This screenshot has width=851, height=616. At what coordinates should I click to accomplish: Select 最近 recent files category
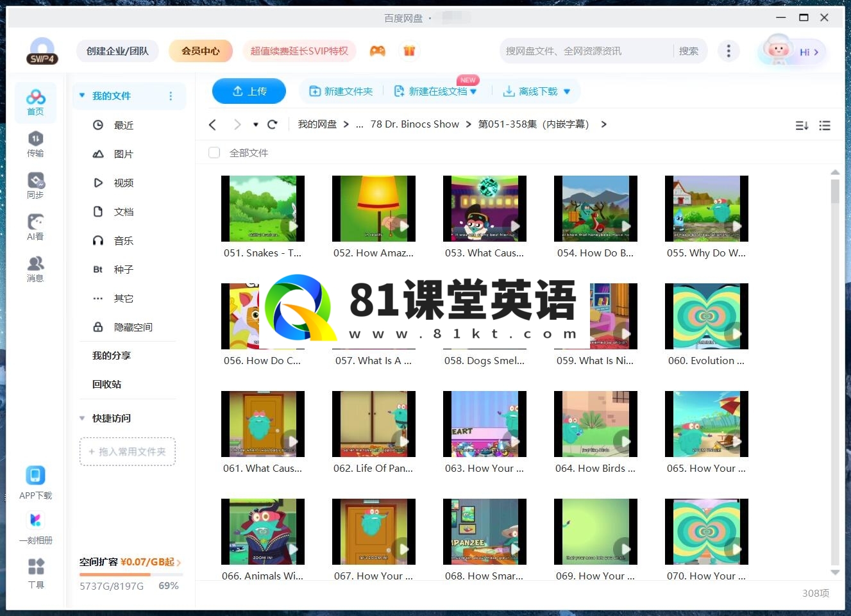coord(124,125)
